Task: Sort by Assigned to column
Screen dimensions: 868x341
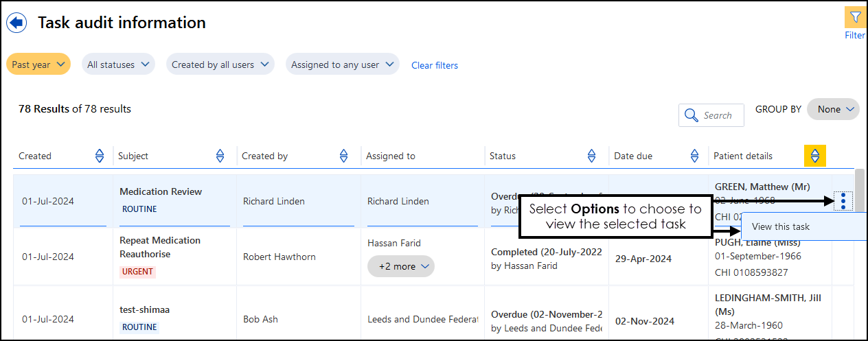Action: click(468, 156)
